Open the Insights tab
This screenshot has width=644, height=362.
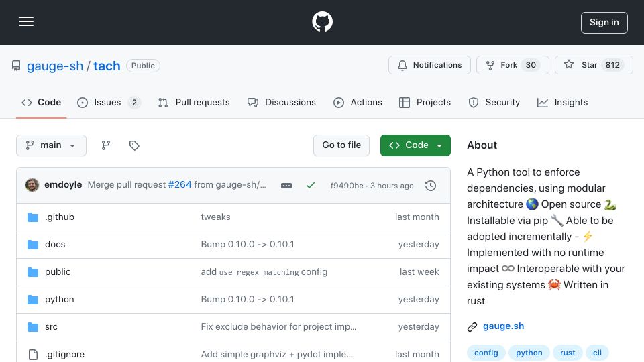click(x=562, y=102)
